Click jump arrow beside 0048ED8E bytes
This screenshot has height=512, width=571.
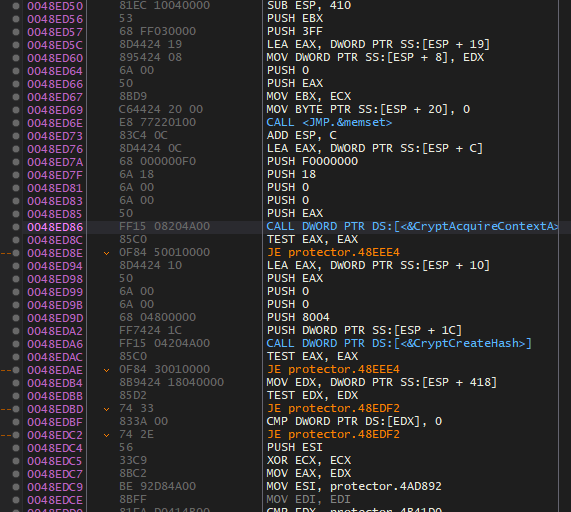pyautogui.click(x=106, y=253)
